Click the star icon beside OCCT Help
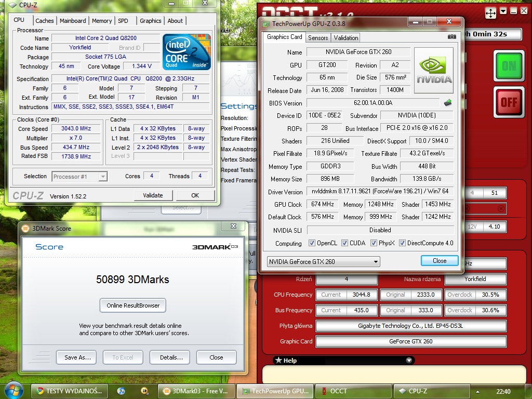 point(278,360)
